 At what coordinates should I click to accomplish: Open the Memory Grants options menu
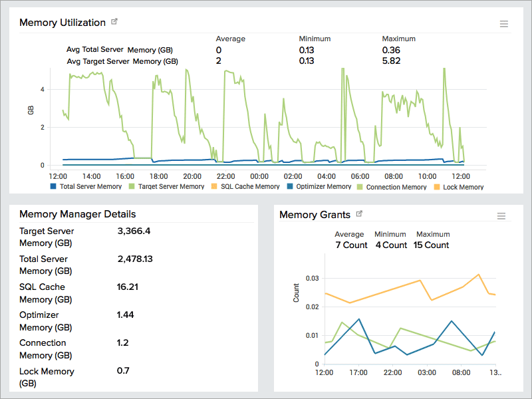pos(501,215)
